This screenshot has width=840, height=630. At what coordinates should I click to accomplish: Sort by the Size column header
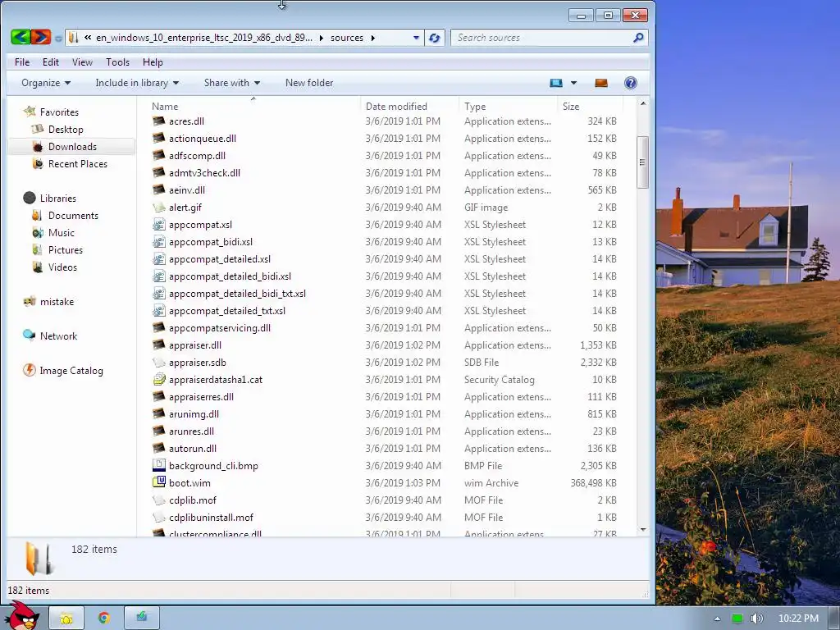pos(591,106)
